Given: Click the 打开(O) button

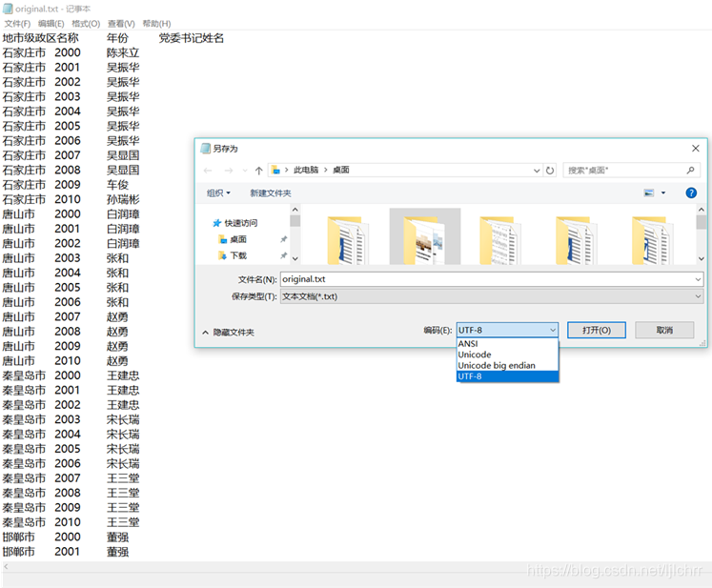Looking at the screenshot, I should coord(597,330).
